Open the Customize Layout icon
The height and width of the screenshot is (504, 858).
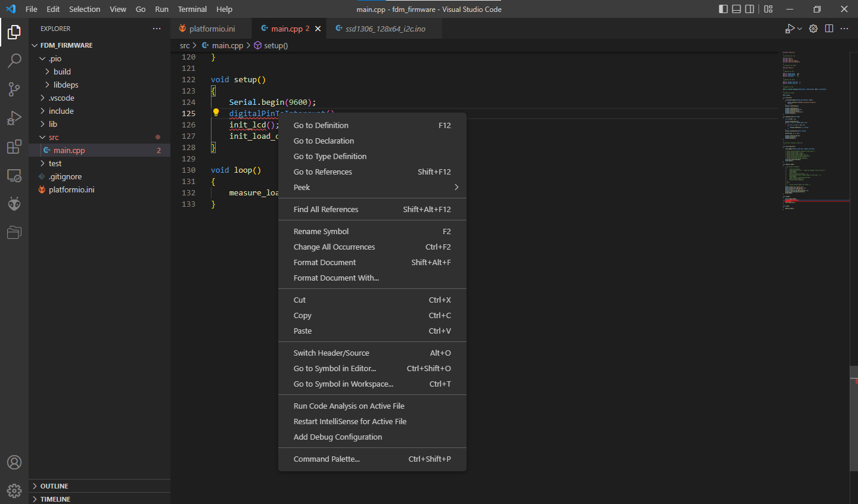[x=769, y=9]
